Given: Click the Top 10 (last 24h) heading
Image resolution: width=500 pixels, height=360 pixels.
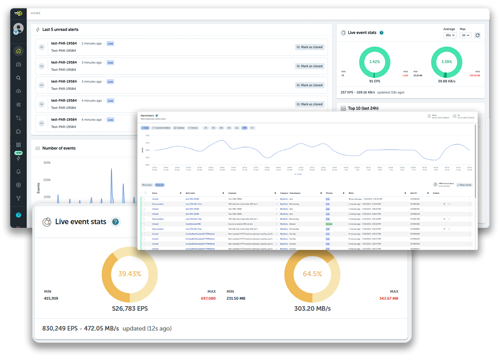Looking at the screenshot, I should tap(363, 108).
